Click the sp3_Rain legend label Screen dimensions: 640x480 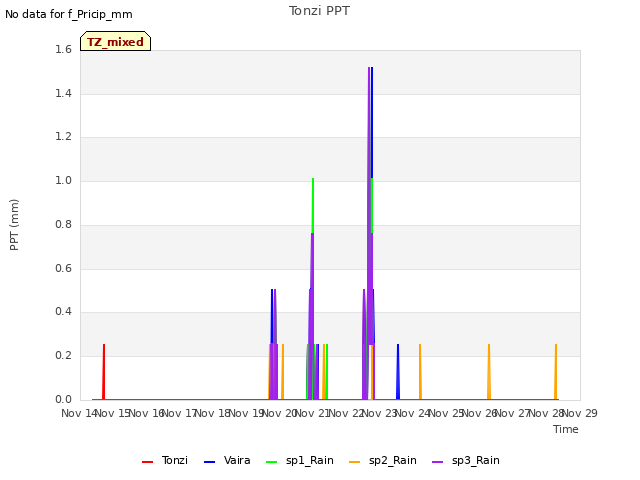click(476, 461)
